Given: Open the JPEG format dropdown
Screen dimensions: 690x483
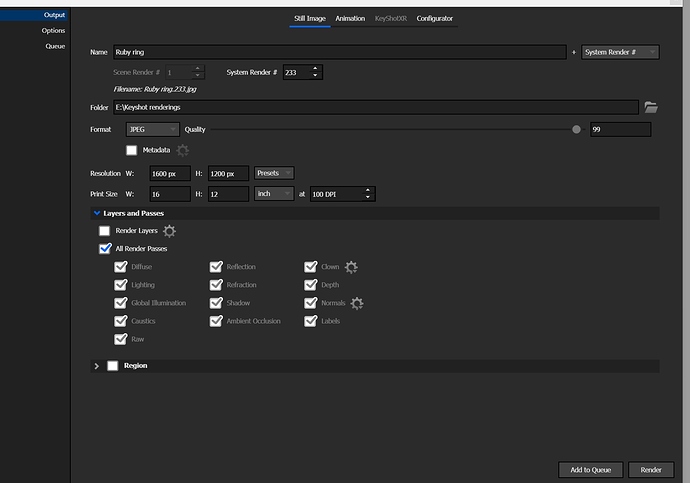Looking at the screenshot, I should [x=153, y=129].
